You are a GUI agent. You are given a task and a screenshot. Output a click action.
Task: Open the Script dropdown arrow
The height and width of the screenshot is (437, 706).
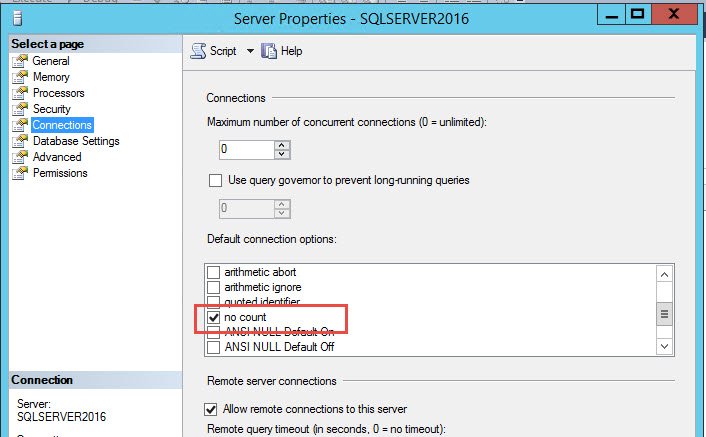point(250,51)
